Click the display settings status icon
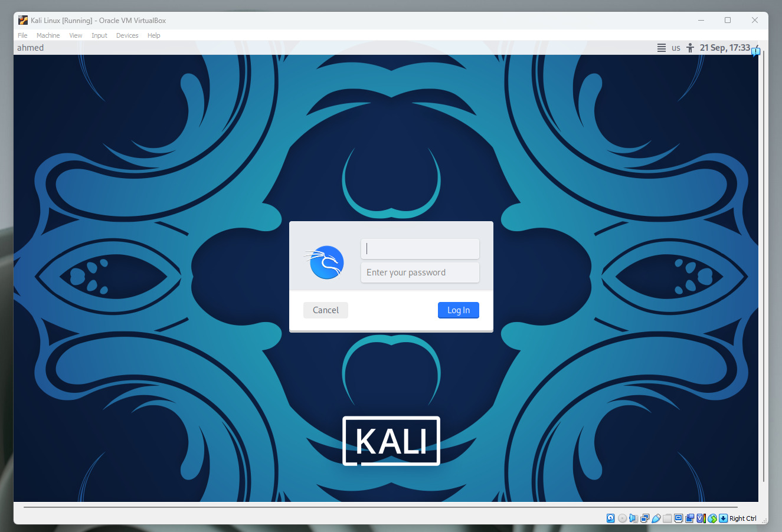The image size is (782, 532). 678,518
